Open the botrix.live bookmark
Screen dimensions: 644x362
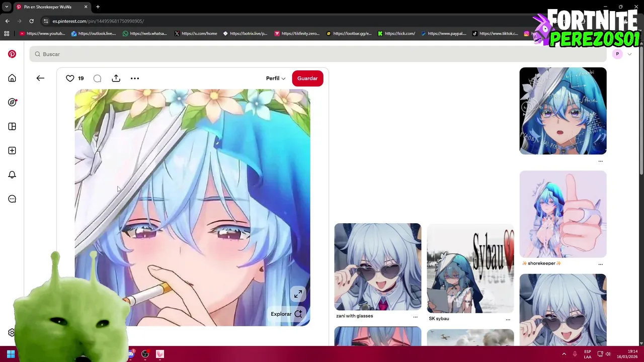(x=245, y=34)
